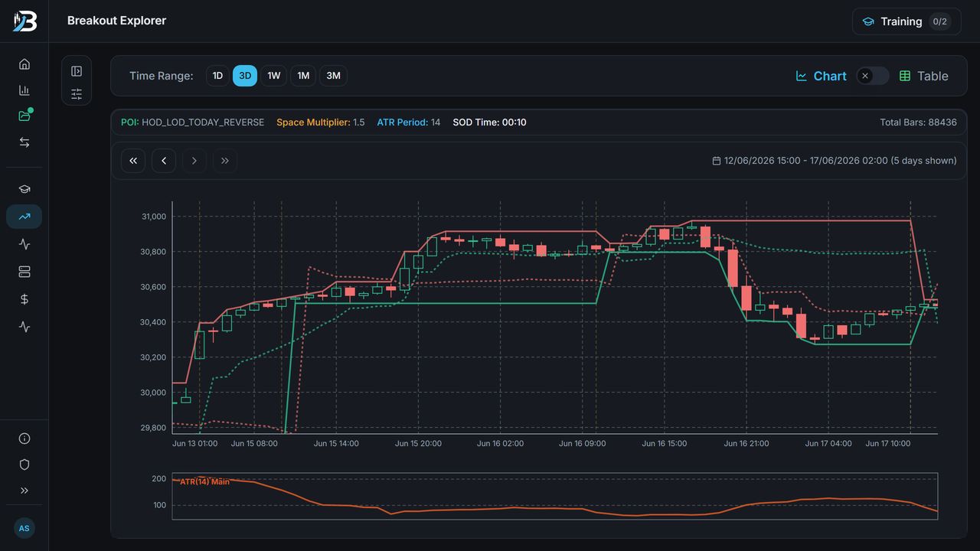Screen dimensions: 980x551
Task: Open the Home icon in sidebar
Action: tap(24, 64)
